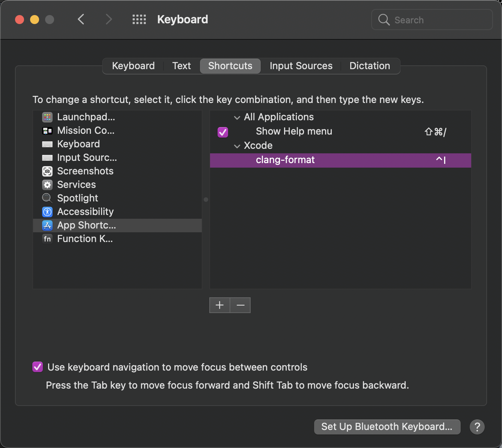Click the Function Keys fn icon
The width and height of the screenshot is (502, 448).
tap(47, 239)
